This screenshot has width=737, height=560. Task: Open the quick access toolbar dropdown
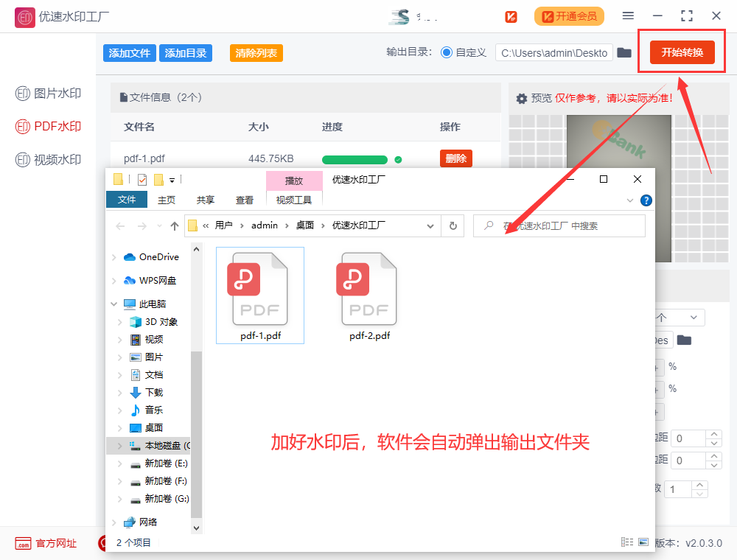click(172, 180)
